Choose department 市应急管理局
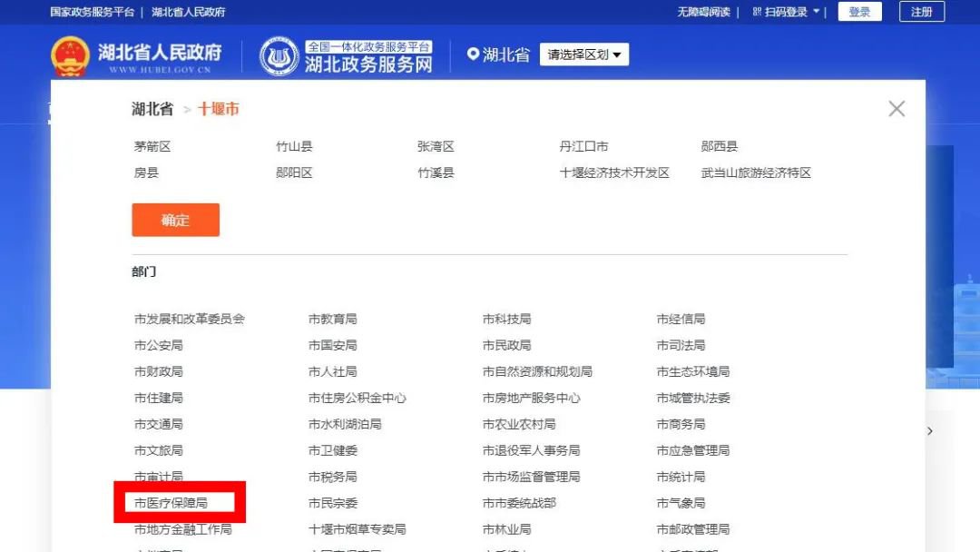Viewport: 980px width, 552px height. (x=693, y=450)
